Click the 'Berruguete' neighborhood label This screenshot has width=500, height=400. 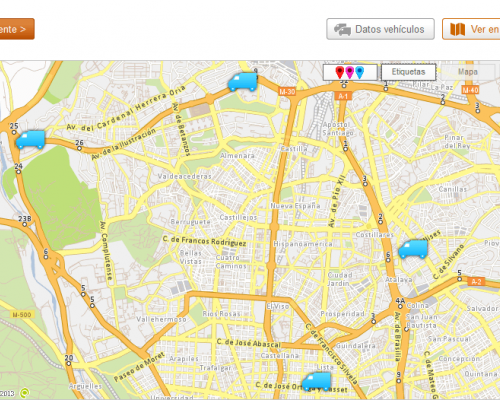click(x=190, y=222)
